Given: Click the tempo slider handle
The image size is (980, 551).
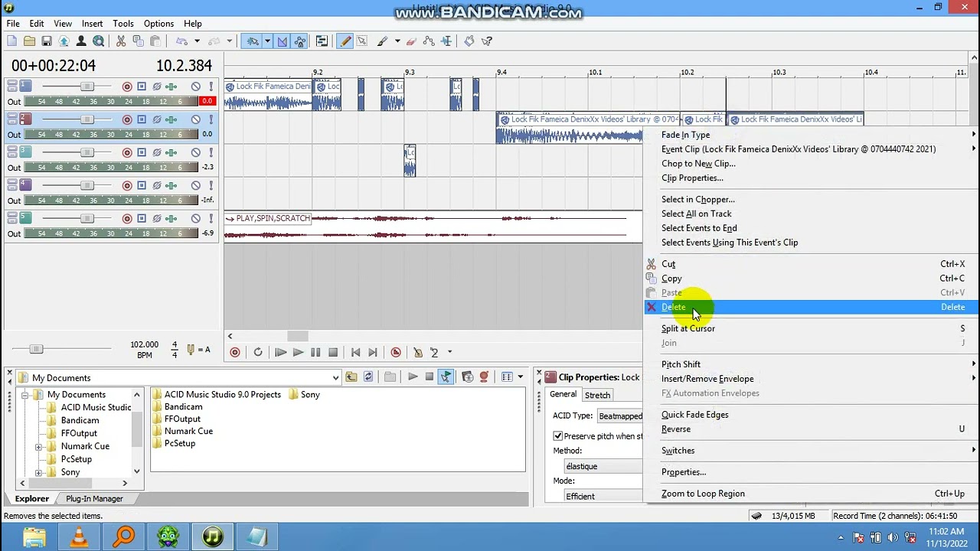Looking at the screenshot, I should 36,349.
